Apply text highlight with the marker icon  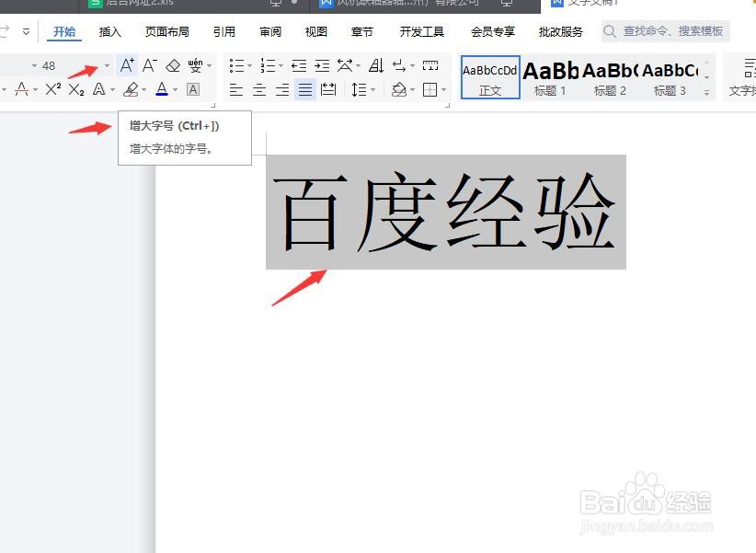132,89
